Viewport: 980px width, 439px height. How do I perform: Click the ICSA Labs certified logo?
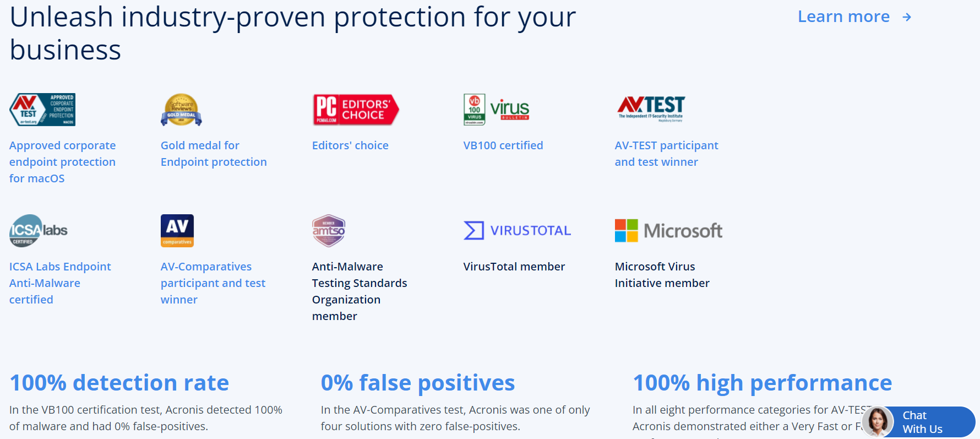pos(39,231)
